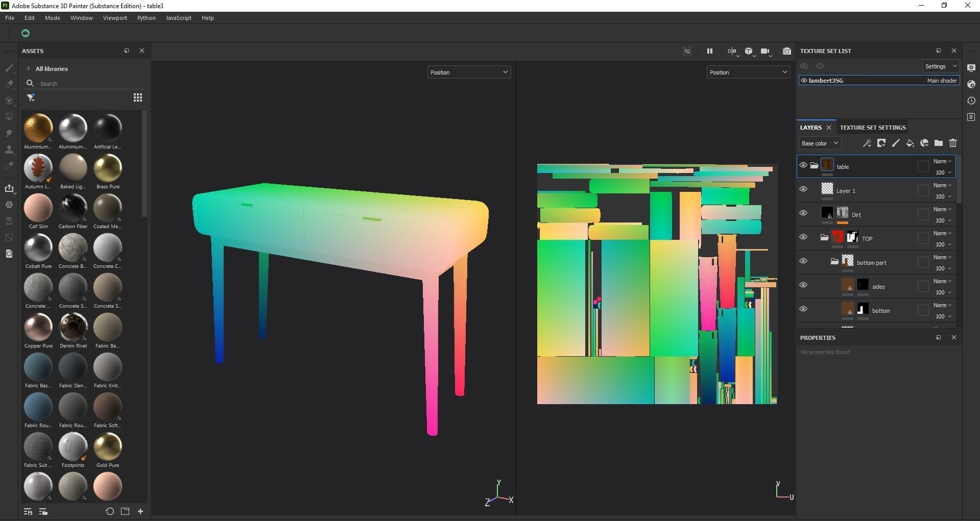Open the Texture Set List Settings dropdown
This screenshot has width=980, height=521.
(x=941, y=66)
